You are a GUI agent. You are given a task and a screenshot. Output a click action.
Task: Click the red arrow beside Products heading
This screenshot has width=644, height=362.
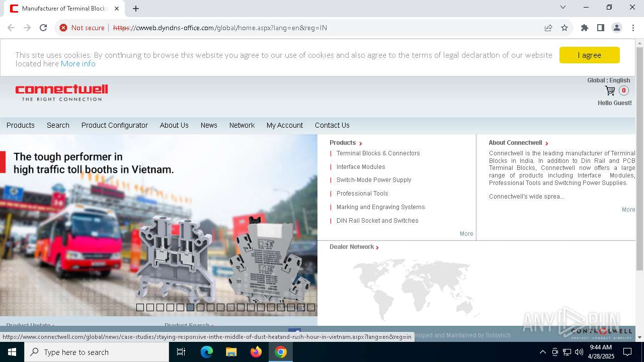pos(361,143)
